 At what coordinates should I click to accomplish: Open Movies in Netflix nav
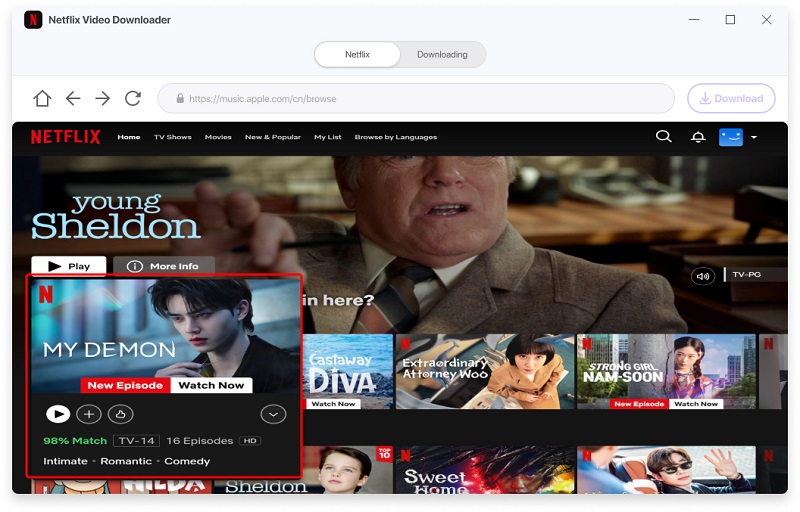click(x=218, y=137)
